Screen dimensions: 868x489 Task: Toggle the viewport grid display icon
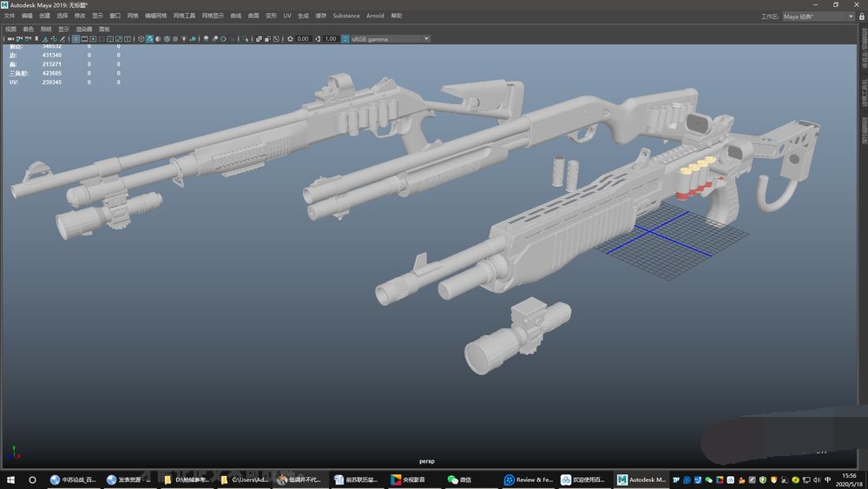click(76, 39)
